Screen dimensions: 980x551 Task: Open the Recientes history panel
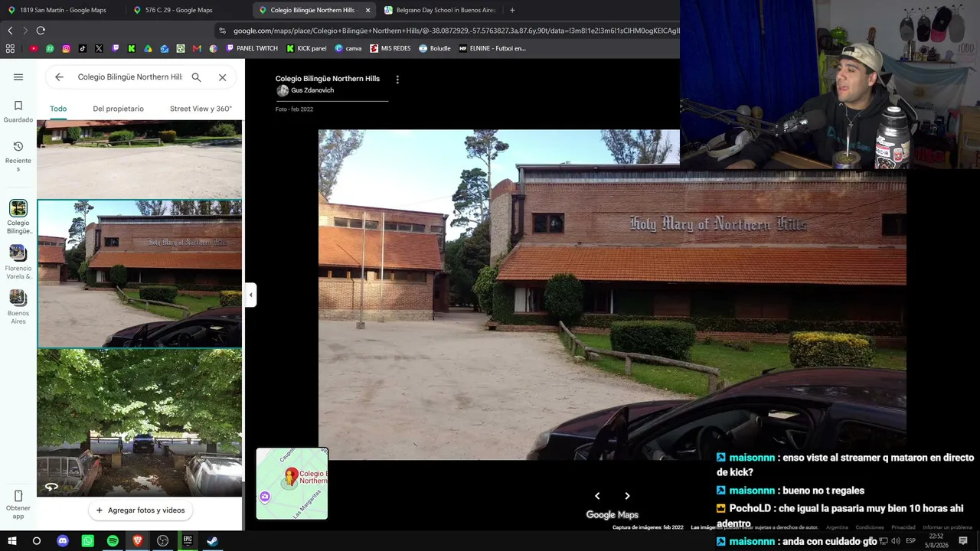coord(18,156)
